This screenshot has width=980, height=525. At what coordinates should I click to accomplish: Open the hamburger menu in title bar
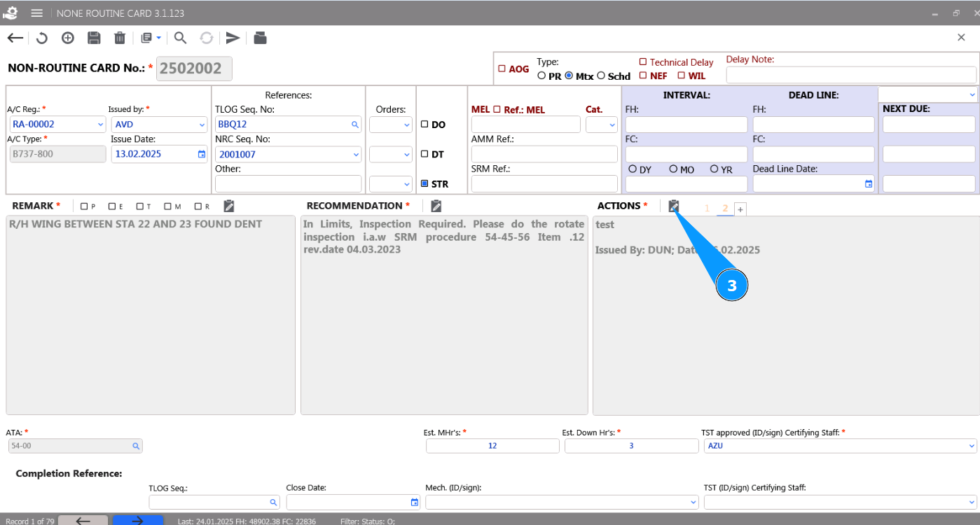pyautogui.click(x=37, y=13)
